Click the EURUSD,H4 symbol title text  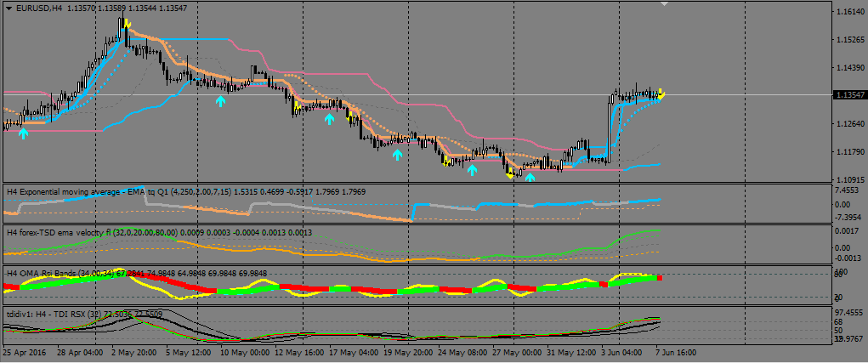[39, 9]
